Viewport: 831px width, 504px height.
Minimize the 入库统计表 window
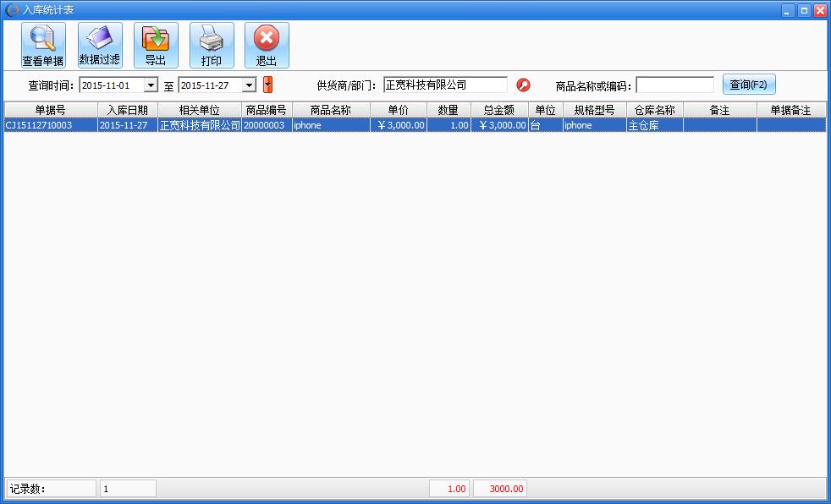pos(788,11)
